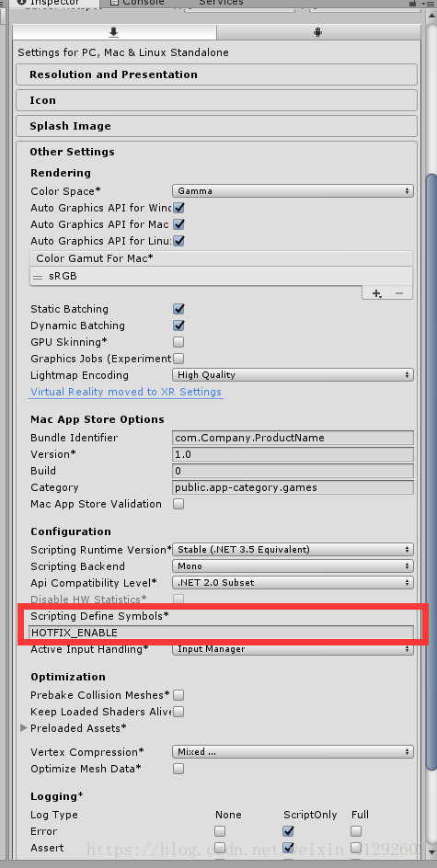Viewport: 437px width, 868px height.
Task: Select the sRGB color gamut entry
Action: point(221,276)
